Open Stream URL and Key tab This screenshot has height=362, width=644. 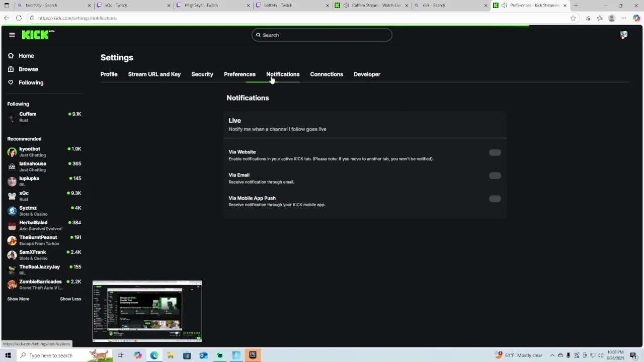154,74
